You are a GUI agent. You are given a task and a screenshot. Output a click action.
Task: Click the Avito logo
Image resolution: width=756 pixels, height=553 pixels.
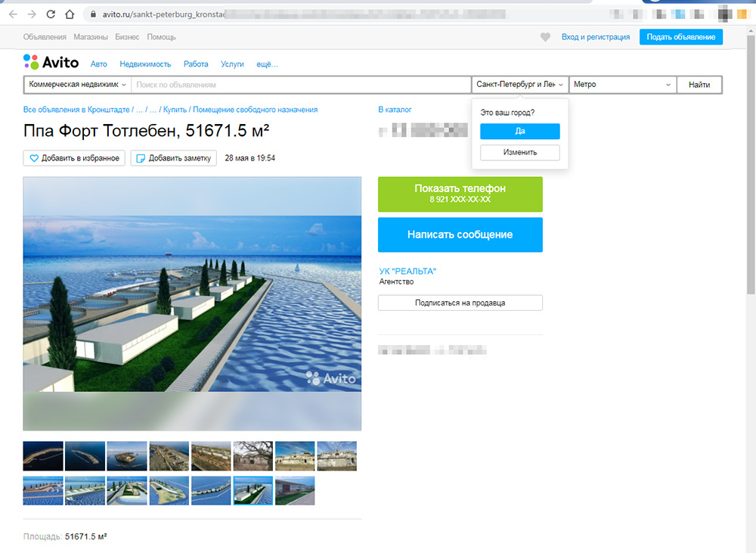coord(51,62)
